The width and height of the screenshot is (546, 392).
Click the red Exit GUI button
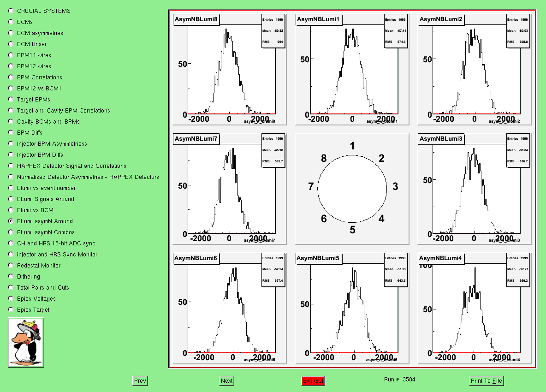(313, 381)
